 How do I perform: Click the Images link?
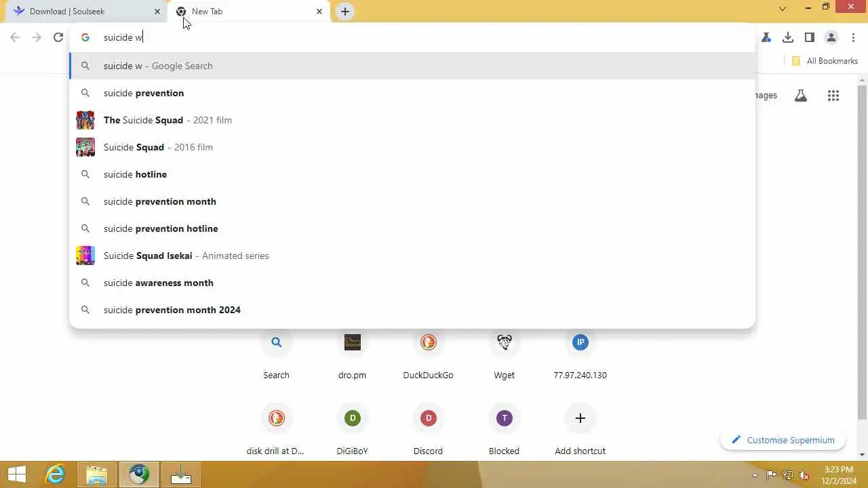click(x=766, y=96)
